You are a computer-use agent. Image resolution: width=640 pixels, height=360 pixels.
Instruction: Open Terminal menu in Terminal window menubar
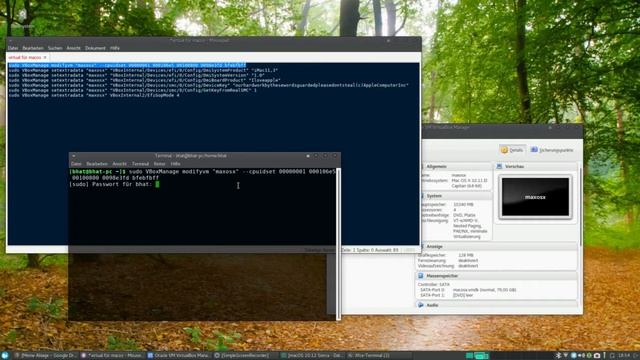tap(140, 164)
